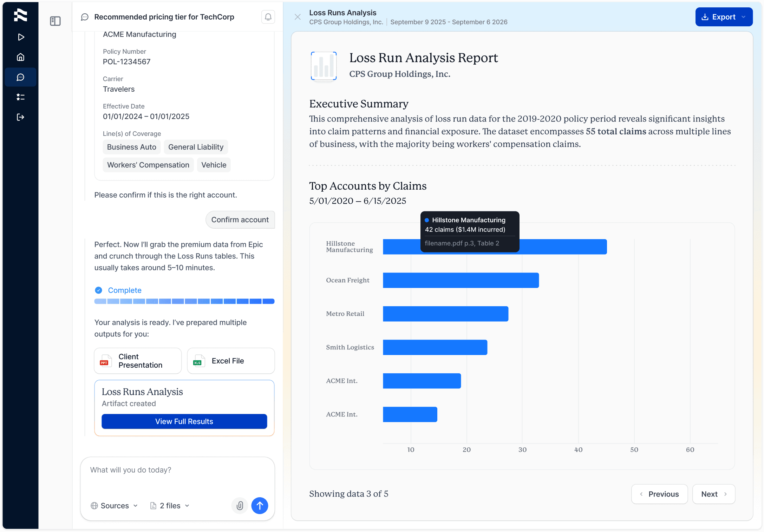Image resolution: width=764 pixels, height=532 pixels.
Task: Select the chat icon in sidebar
Action: coord(21,77)
